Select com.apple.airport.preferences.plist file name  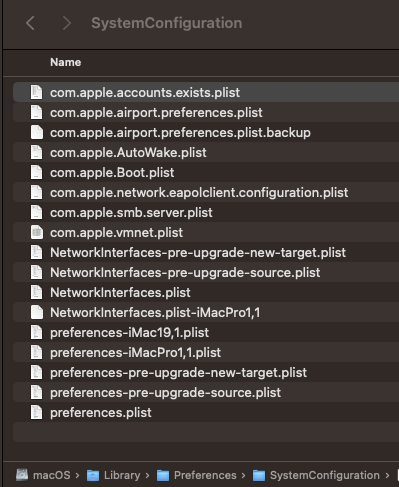pyautogui.click(x=156, y=112)
